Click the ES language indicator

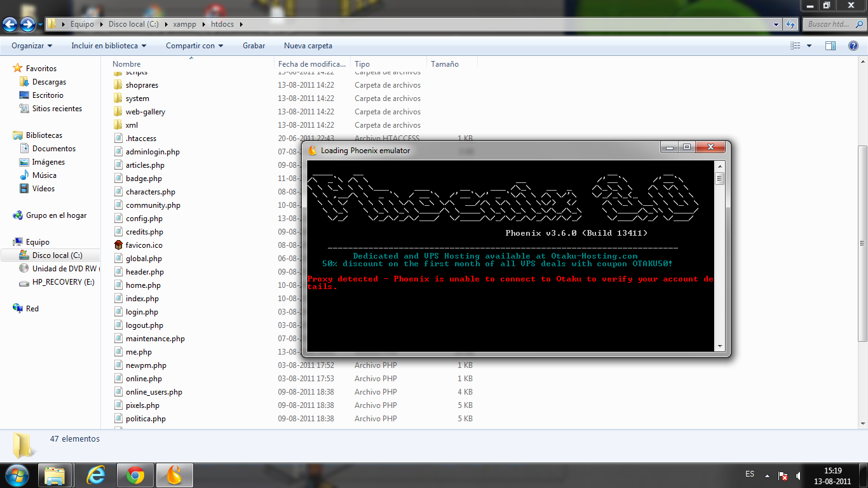[750, 474]
